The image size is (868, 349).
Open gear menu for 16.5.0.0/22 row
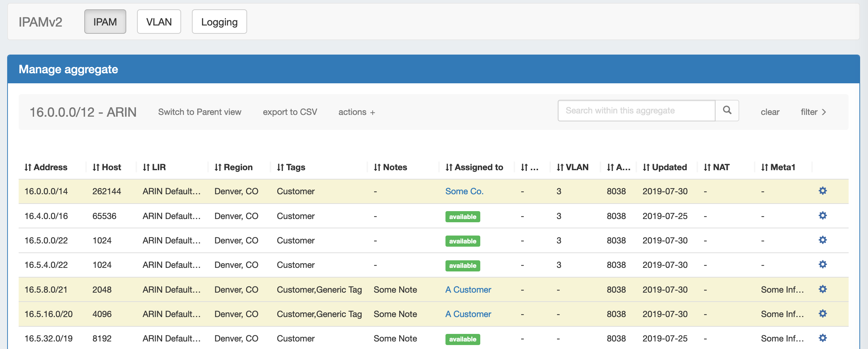coord(822,240)
